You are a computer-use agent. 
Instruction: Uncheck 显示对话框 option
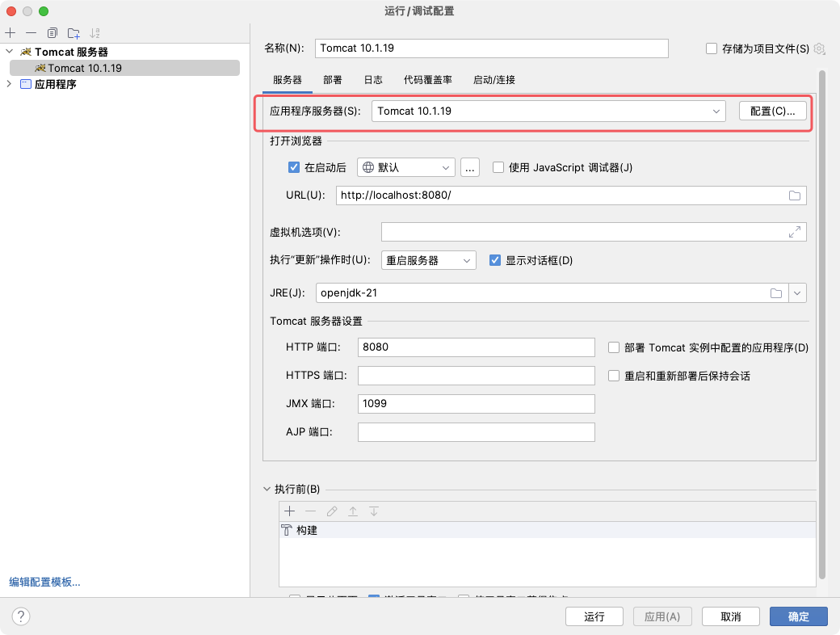[495, 260]
